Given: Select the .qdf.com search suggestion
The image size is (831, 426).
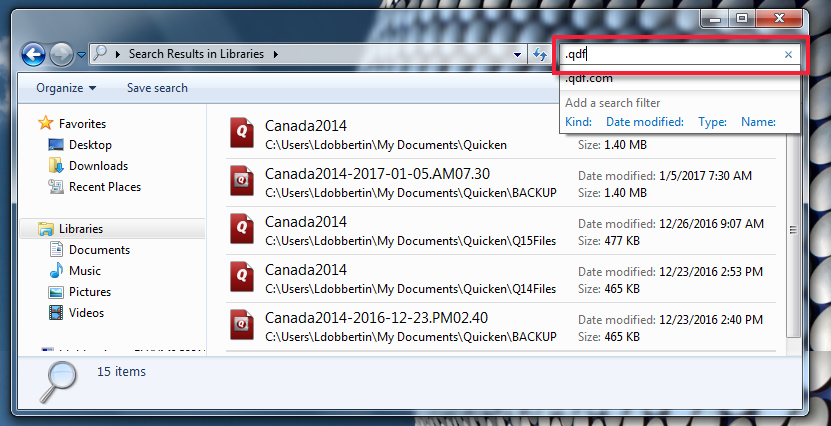Looking at the screenshot, I should (589, 79).
